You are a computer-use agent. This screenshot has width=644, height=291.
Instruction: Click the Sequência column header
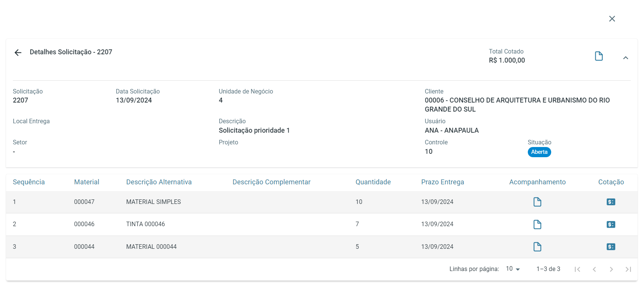(29, 182)
